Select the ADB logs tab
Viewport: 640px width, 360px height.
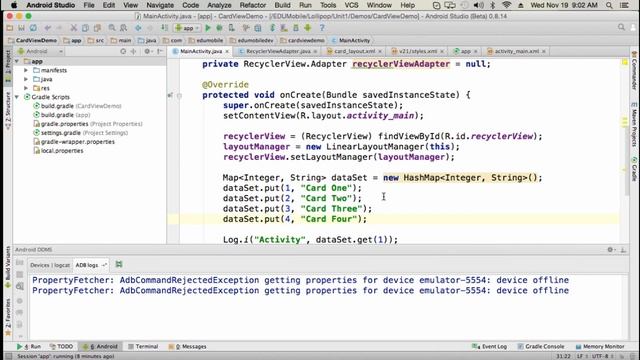click(87, 265)
